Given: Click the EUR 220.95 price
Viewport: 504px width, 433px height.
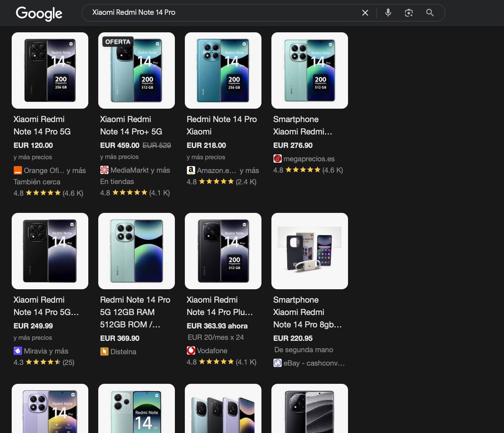Looking at the screenshot, I should [x=293, y=338].
